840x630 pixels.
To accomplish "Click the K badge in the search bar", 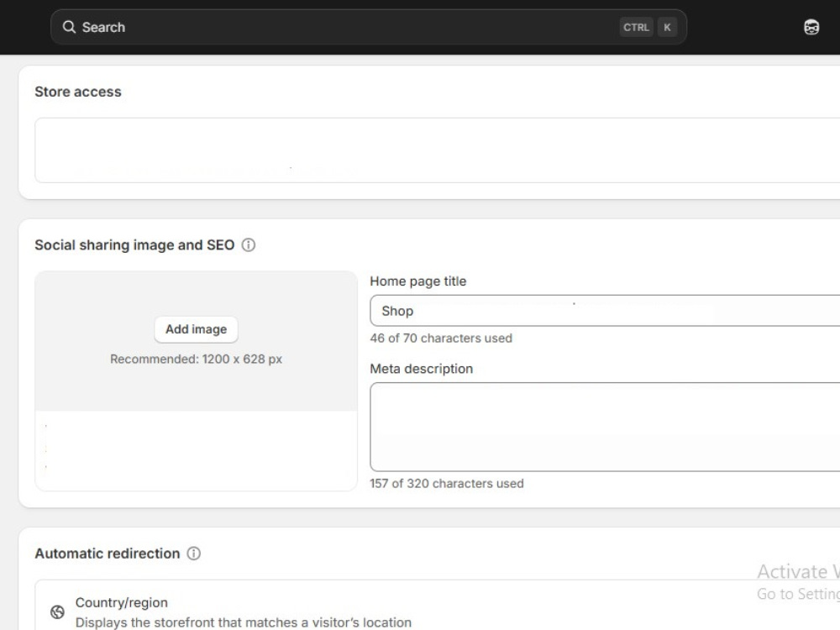I will coord(666,26).
